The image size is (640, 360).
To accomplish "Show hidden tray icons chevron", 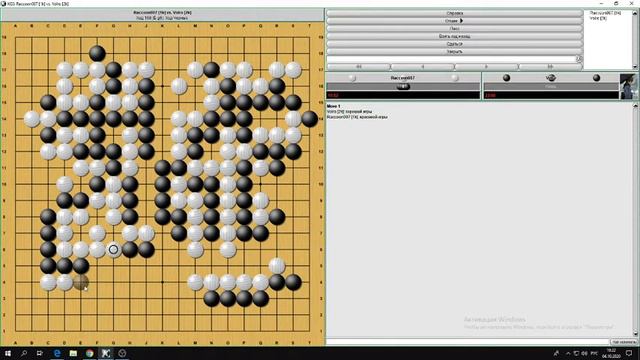I will [x=568, y=353].
